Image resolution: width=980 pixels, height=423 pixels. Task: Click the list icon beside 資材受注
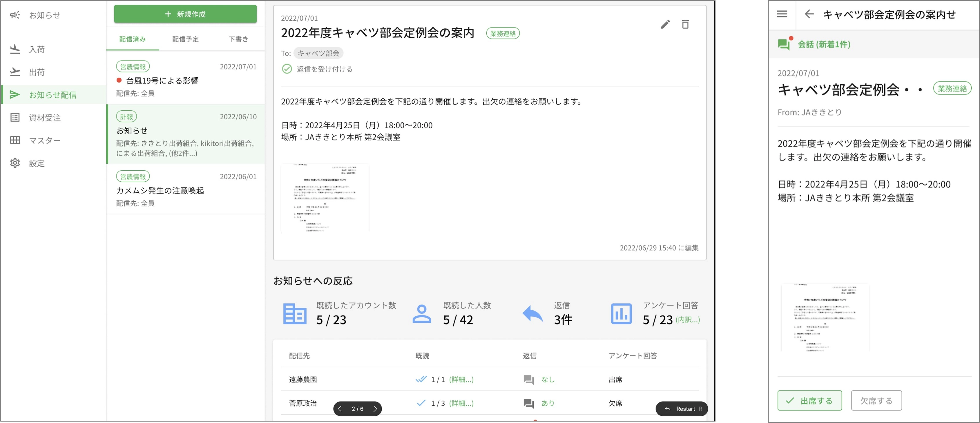pyautogui.click(x=15, y=117)
